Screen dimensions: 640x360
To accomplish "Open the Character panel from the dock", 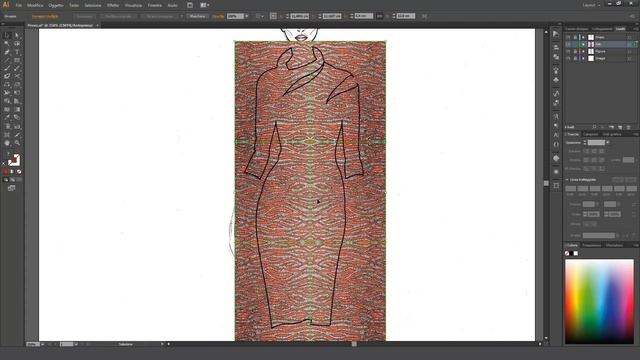I will [x=556, y=135].
